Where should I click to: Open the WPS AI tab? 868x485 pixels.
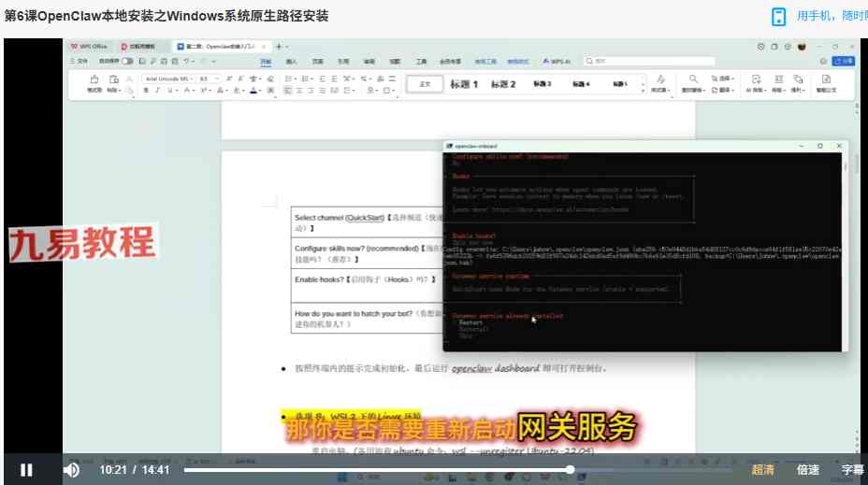pos(557,61)
